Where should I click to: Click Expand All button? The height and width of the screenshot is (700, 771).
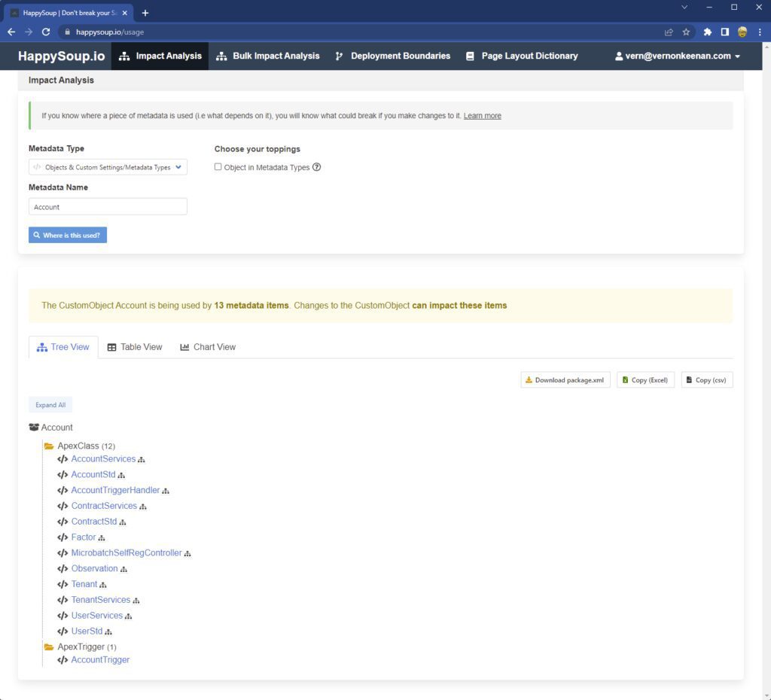point(50,405)
